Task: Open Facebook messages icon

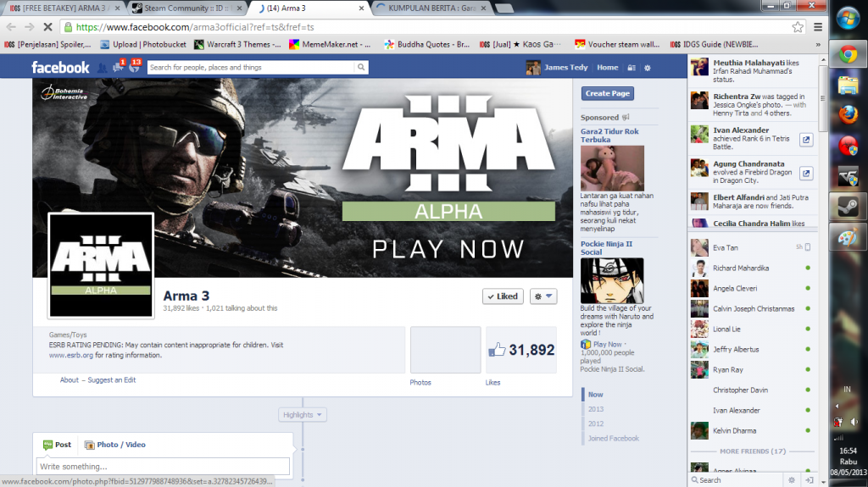Action: [117, 68]
